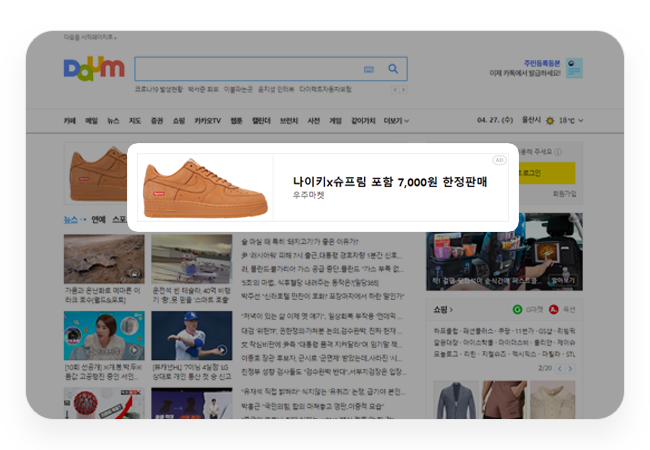650x450 pixels.
Task: Show next trending keywords with right arrow
Action: pos(403,90)
